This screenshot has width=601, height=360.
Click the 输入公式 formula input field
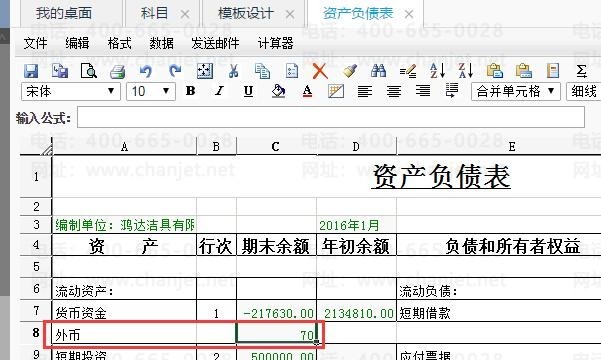(331, 117)
